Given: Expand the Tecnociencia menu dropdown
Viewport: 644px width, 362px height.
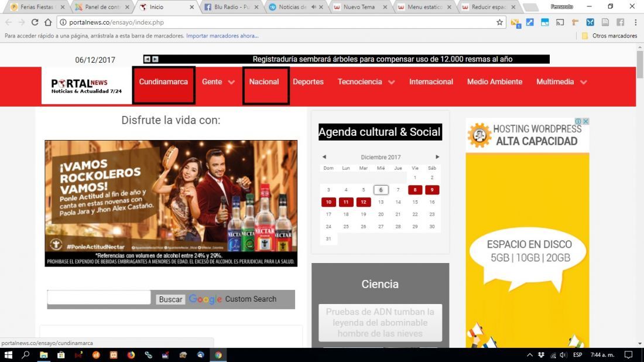Looking at the screenshot, I should tap(392, 82).
